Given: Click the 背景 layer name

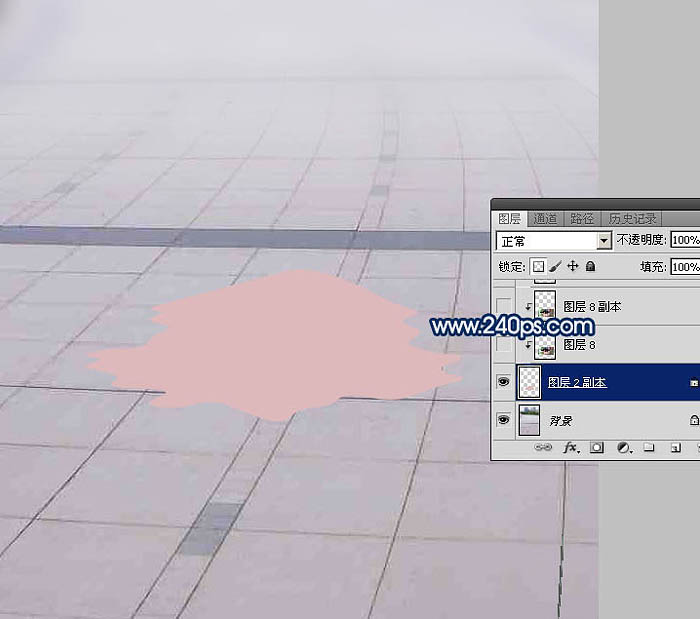Looking at the screenshot, I should point(561,421).
